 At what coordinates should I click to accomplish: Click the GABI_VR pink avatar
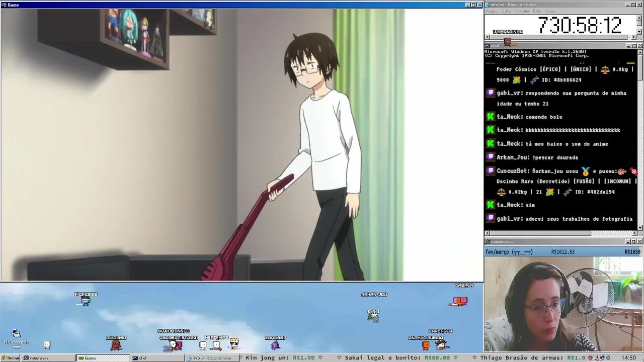(x=460, y=301)
